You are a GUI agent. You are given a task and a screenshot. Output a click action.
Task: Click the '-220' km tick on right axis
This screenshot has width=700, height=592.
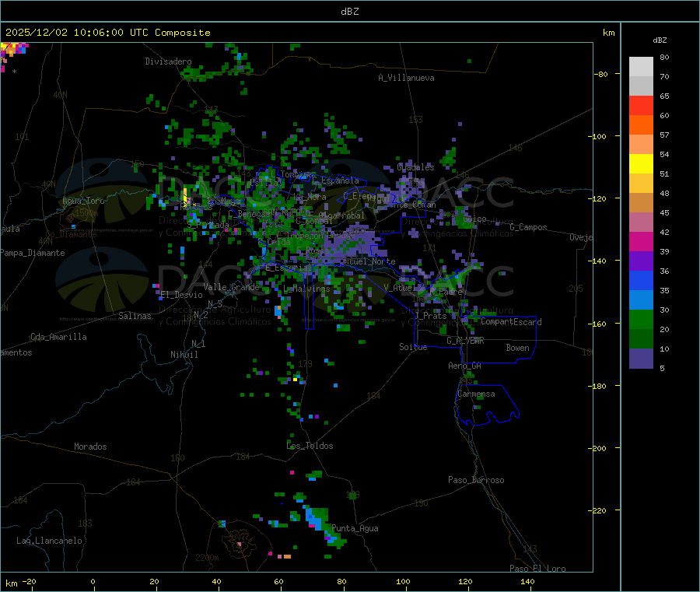(x=599, y=511)
